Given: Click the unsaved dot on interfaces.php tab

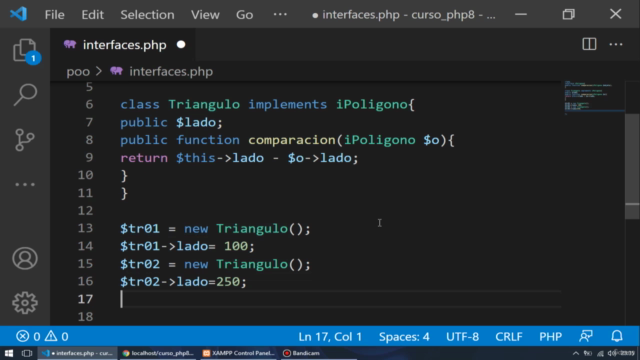Looking at the screenshot, I should coord(181,44).
